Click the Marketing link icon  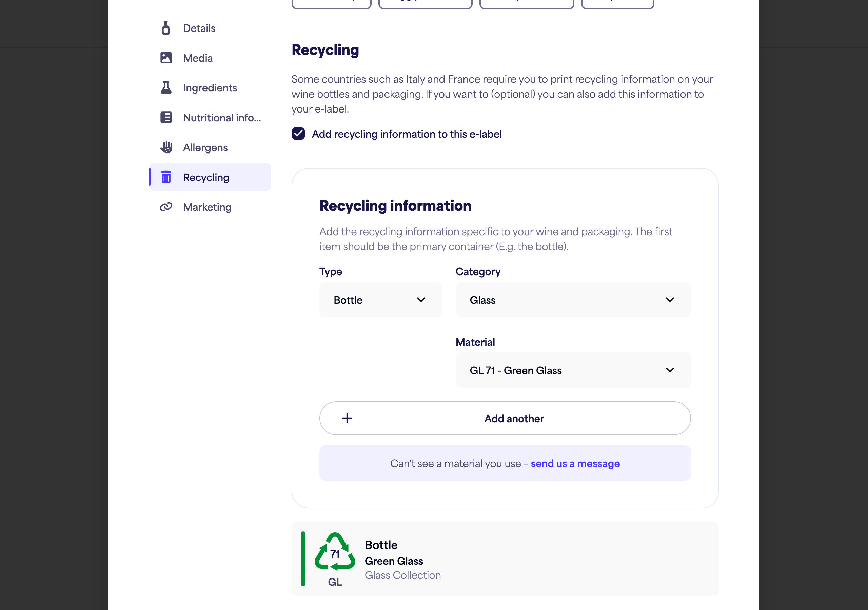(166, 207)
